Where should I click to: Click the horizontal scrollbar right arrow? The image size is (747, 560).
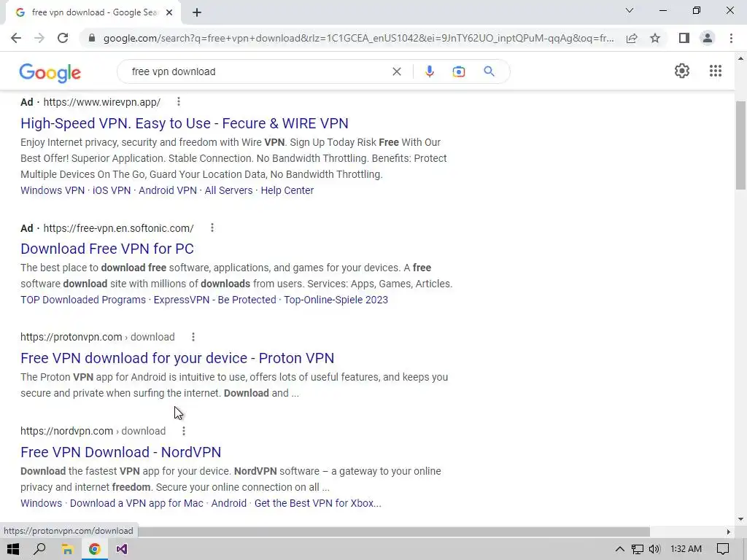729,532
